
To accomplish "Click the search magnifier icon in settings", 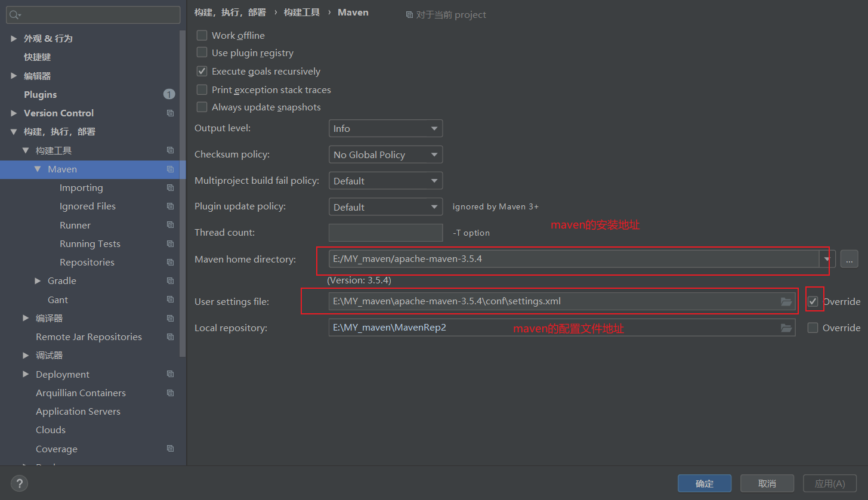I will point(15,15).
